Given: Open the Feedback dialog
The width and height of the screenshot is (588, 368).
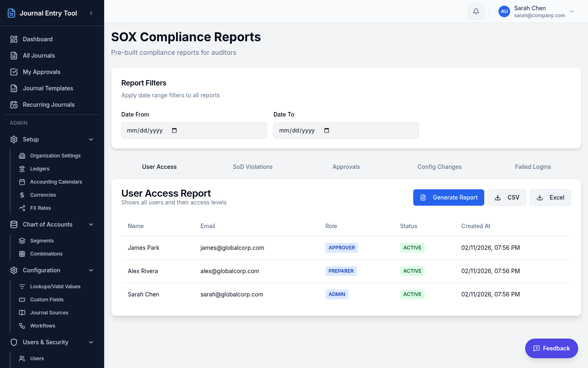Looking at the screenshot, I should click(x=551, y=348).
